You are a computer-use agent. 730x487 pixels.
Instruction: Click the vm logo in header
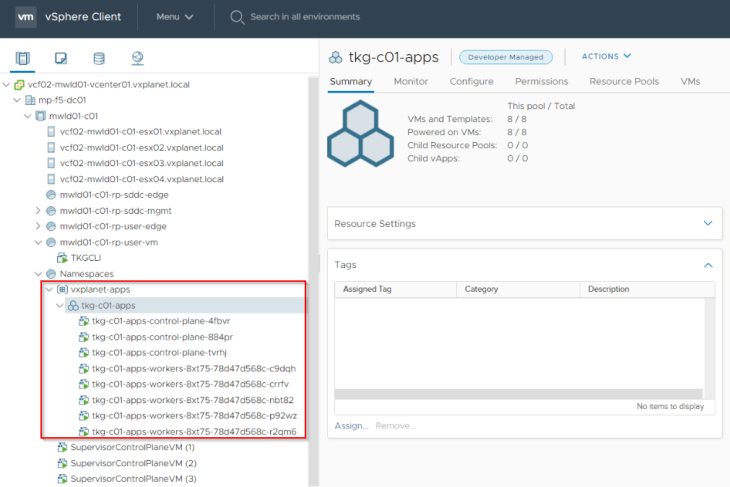26,17
